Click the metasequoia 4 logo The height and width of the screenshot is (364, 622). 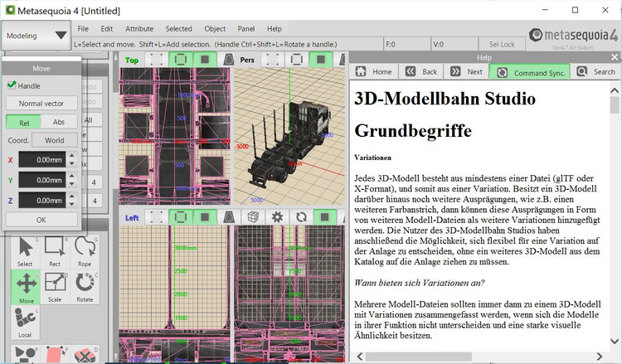[573, 36]
